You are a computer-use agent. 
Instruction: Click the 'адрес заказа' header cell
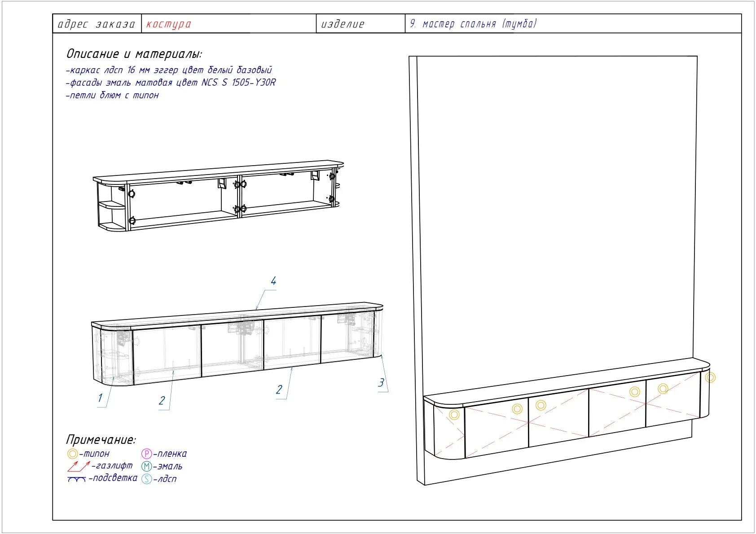coord(97,24)
